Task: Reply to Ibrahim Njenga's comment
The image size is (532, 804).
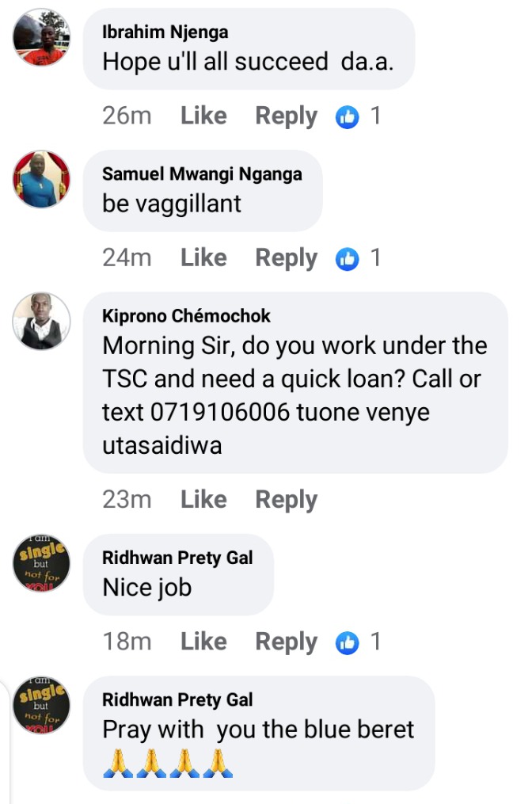Action: 287,117
